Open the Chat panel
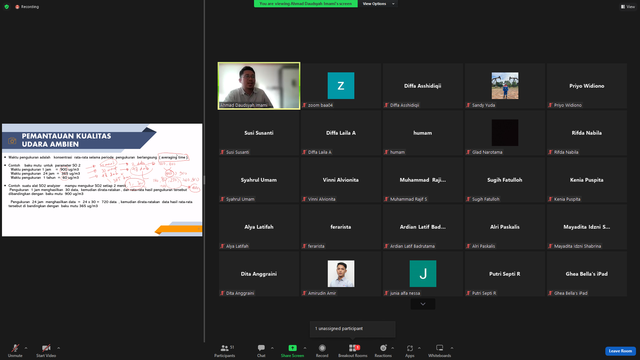This screenshot has width=640, height=360. tap(261, 350)
